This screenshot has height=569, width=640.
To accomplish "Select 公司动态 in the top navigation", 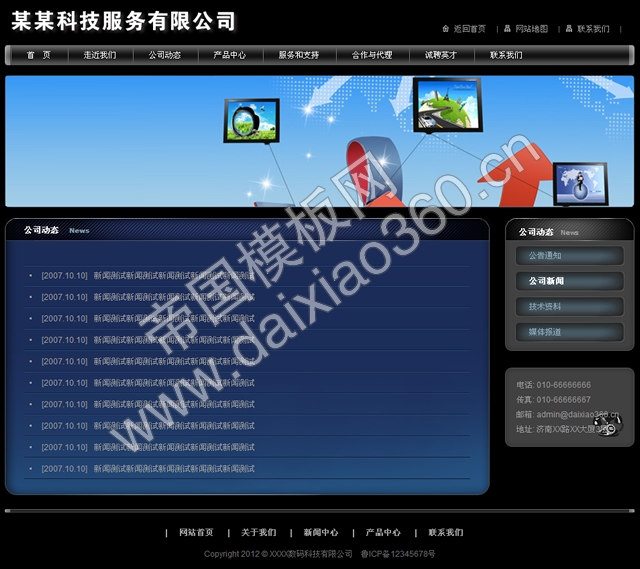I will pos(165,55).
